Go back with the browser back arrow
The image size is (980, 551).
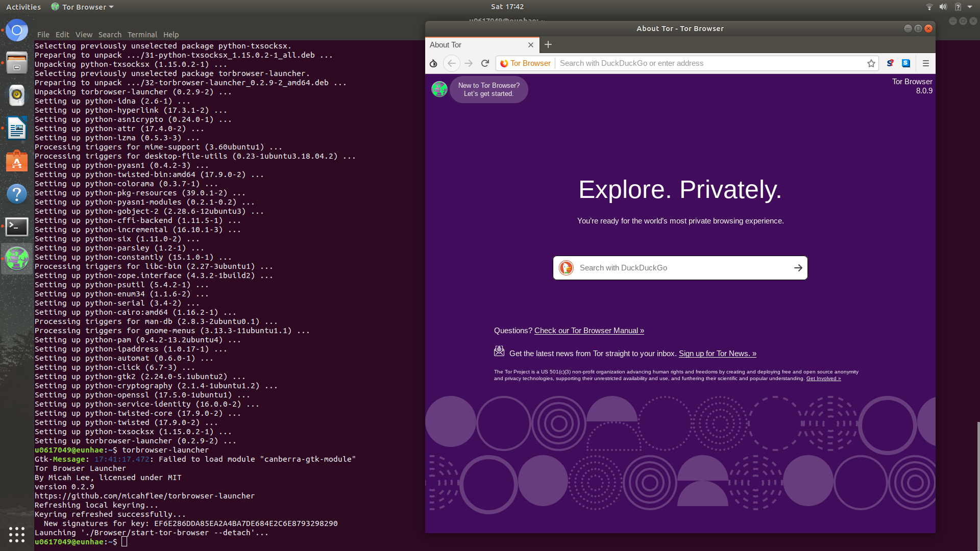point(451,63)
